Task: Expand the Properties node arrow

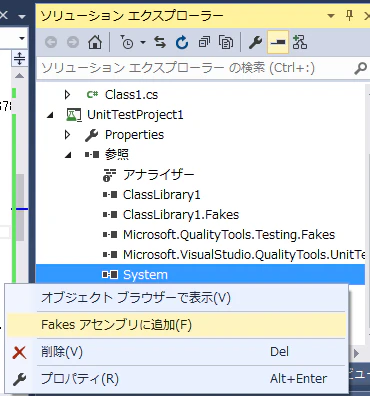Action: point(67,135)
